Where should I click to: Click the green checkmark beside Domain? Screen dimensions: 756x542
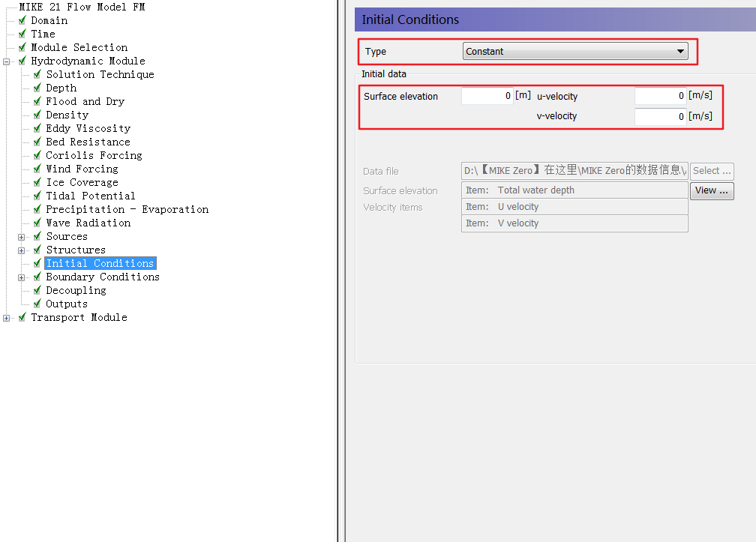[x=22, y=20]
